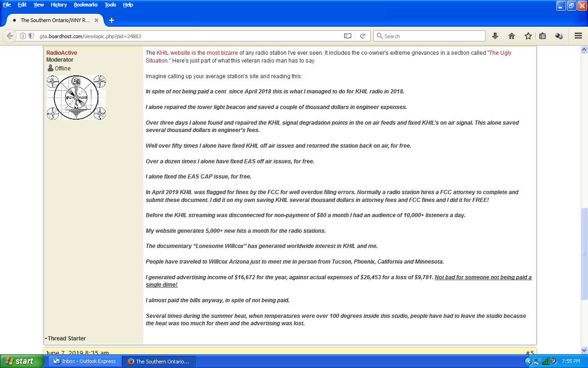The width and height of the screenshot is (588, 368).
Task: Click the 'June 7, 2019 8:35 am' post date
Action: pyautogui.click(x=77, y=353)
